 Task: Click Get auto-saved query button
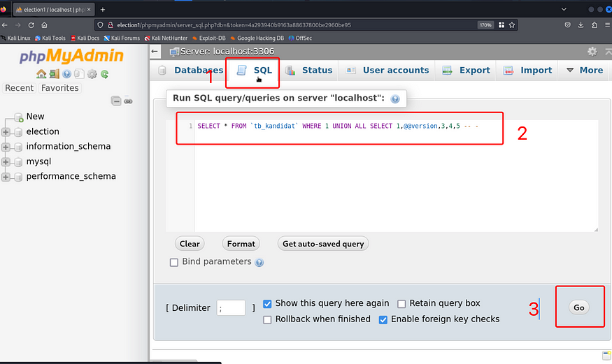(x=323, y=244)
